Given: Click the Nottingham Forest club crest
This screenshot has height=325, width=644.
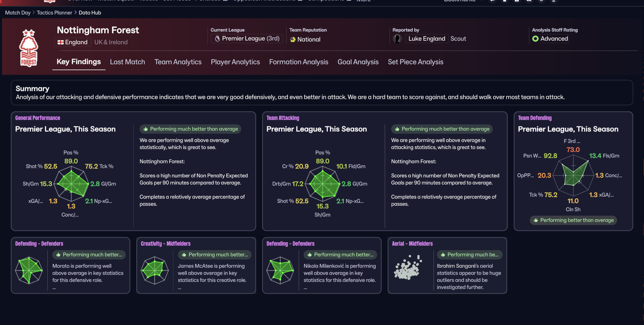Looking at the screenshot, I should [28, 48].
